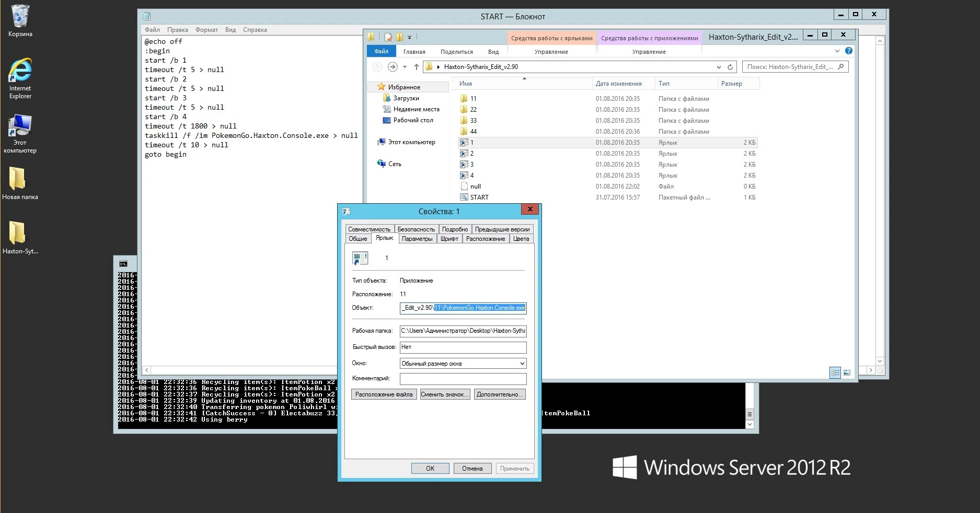Image resolution: width=980 pixels, height=513 pixels.
Task: Open the recent locations dropdown next to Forward
Action: point(405,67)
